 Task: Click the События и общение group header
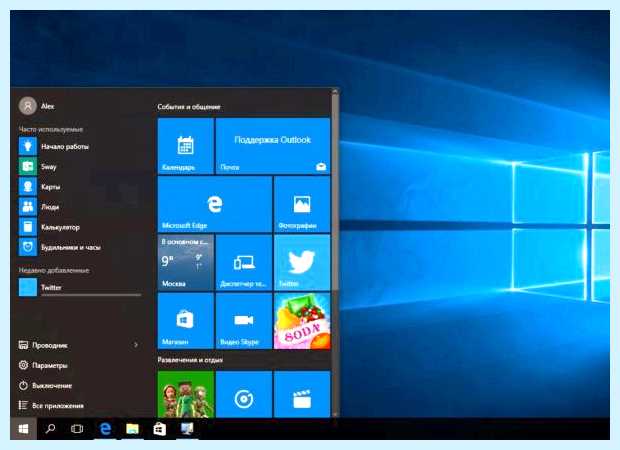click(x=189, y=107)
